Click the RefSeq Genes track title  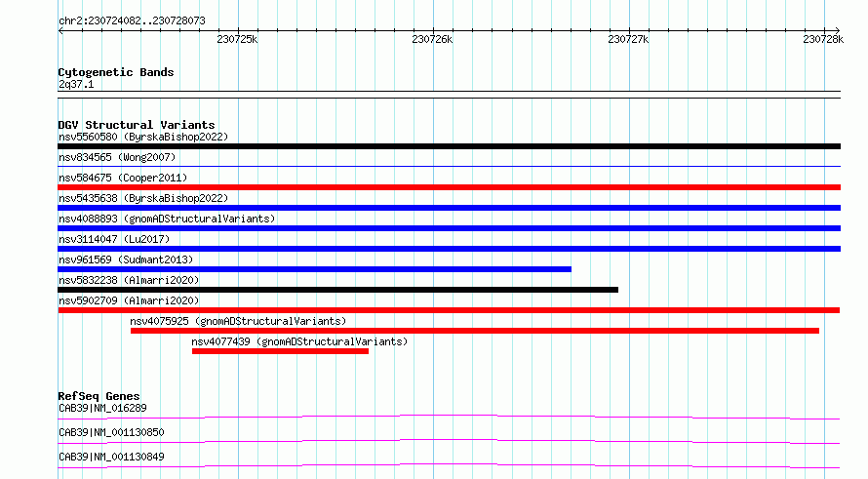(x=99, y=396)
